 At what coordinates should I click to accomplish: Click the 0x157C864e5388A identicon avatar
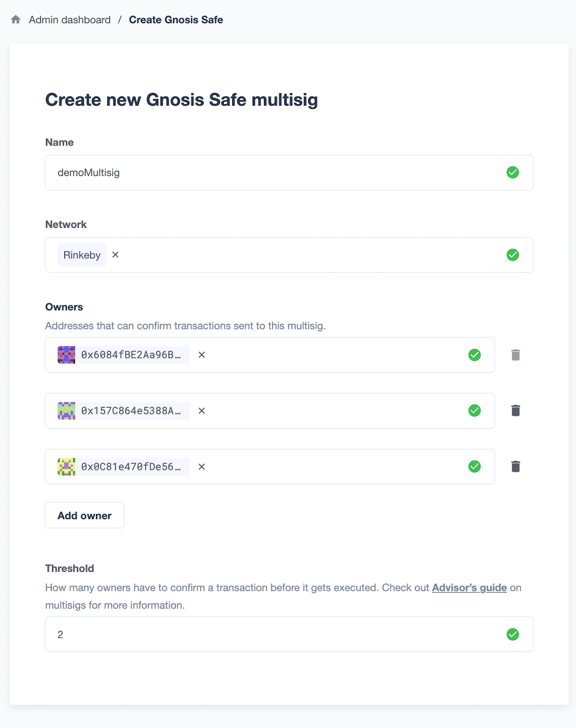pyautogui.click(x=66, y=411)
